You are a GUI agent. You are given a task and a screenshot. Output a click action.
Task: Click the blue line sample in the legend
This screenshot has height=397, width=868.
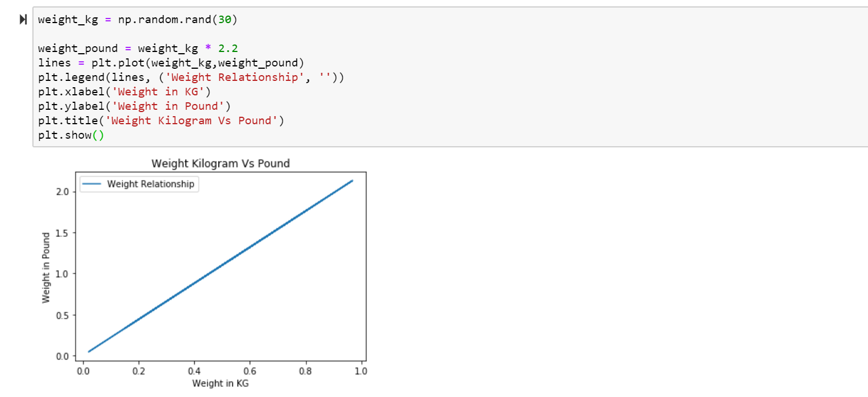pyautogui.click(x=92, y=184)
